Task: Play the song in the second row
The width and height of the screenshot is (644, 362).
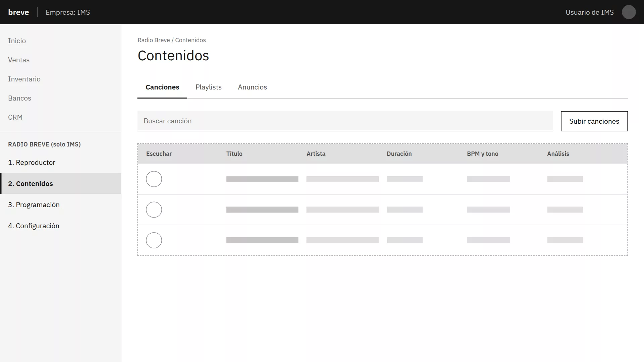Action: [x=154, y=210]
